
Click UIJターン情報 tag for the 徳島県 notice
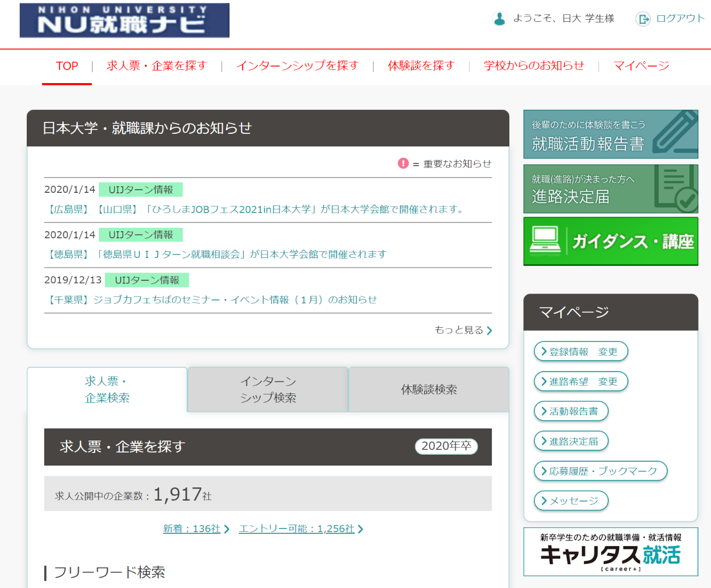coord(140,235)
